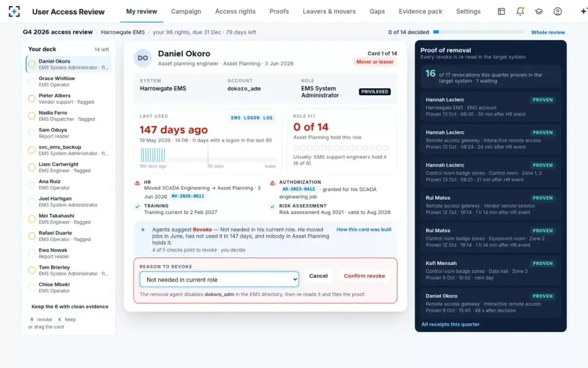Open the sparkle assistant icon at top right
Image resolution: width=588 pixels, height=368 pixels.
583,11
